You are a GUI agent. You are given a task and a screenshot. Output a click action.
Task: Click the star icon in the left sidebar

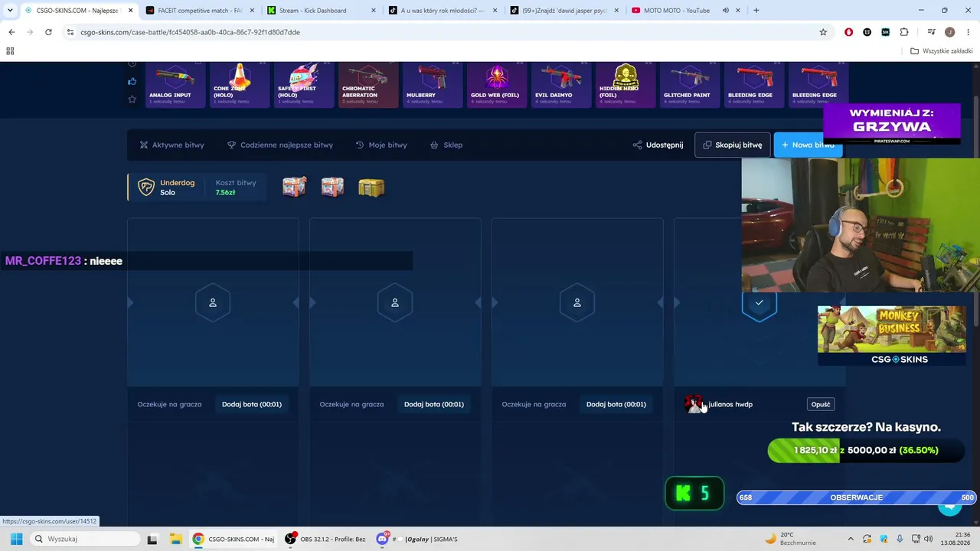coord(132,99)
